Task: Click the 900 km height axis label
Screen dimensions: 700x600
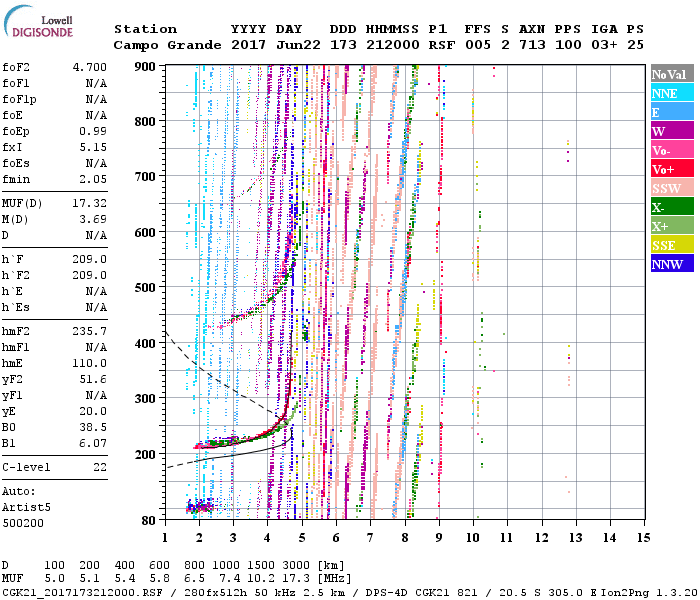Action: [145, 67]
